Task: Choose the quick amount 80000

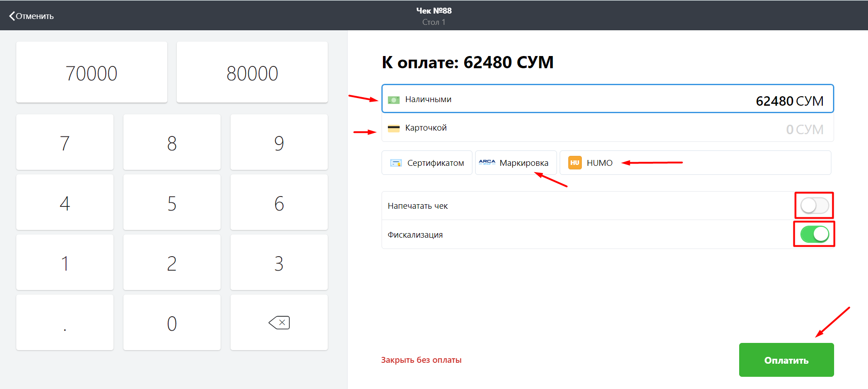Action: (252, 72)
